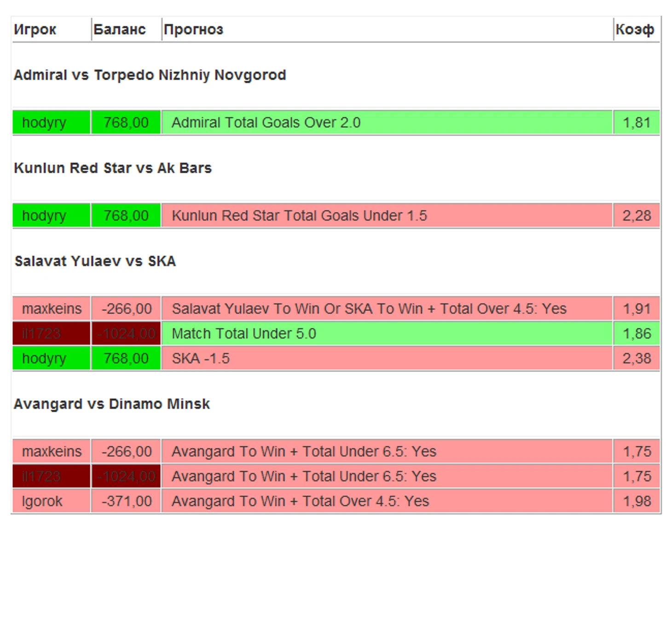Select the Avangard vs Dinamo Minsk heading
This screenshot has height=631, width=672.
tap(112, 404)
